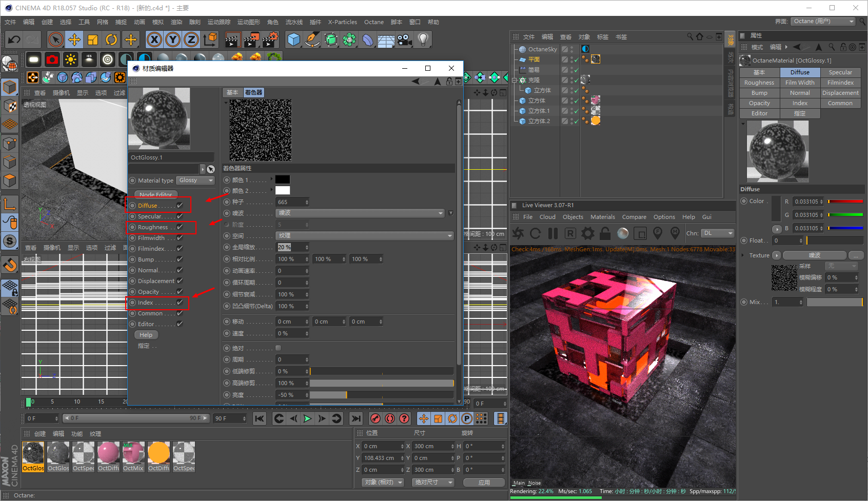Screen dimensions: 868x501
Task: Pick material in Live Viewer
Action: tap(675, 233)
